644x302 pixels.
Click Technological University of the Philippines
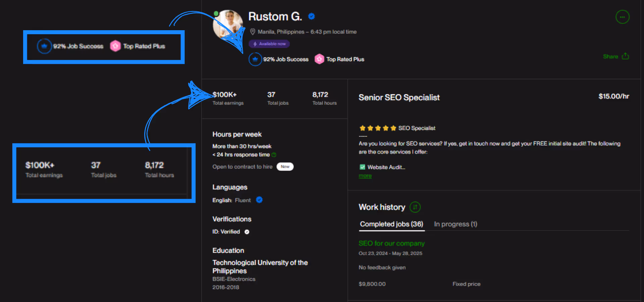(x=260, y=267)
